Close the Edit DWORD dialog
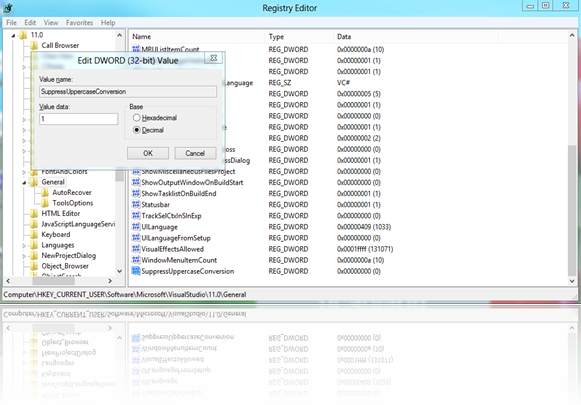Screen dimensions: 581x405 tap(214, 58)
